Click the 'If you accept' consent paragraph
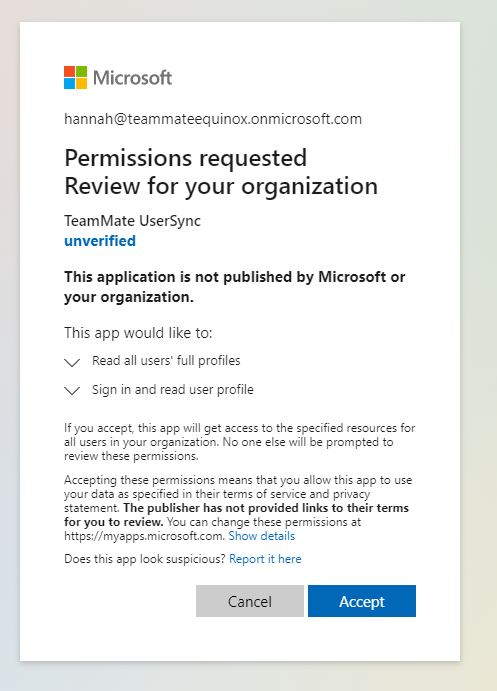Image resolution: width=497 pixels, height=691 pixels. point(240,442)
